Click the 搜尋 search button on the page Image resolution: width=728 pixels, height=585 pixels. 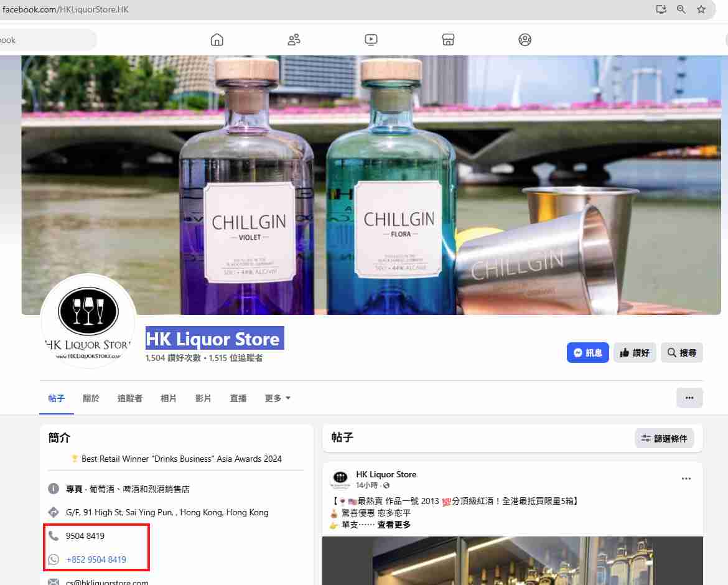tap(681, 353)
